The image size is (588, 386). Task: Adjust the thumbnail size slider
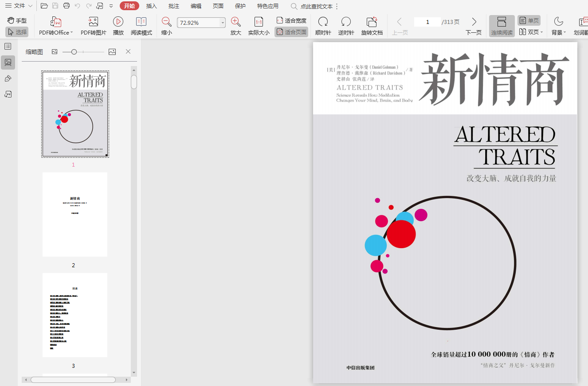point(74,52)
